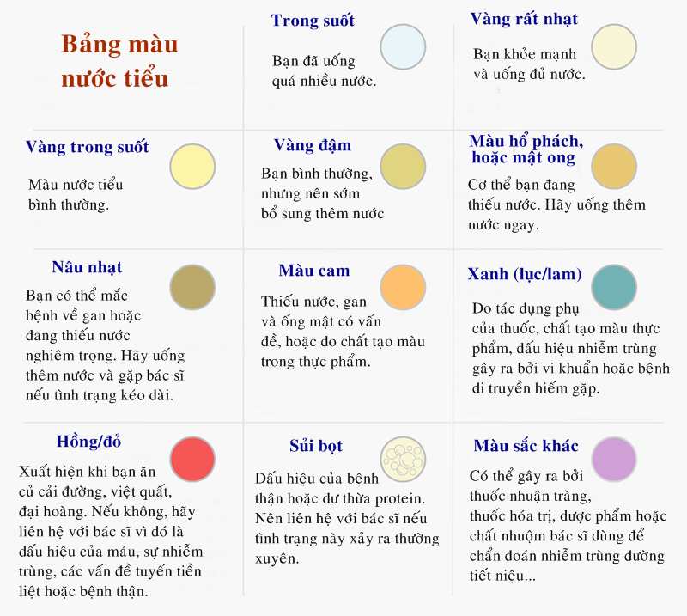Select the "Sủi bọt" heading

click(x=316, y=446)
